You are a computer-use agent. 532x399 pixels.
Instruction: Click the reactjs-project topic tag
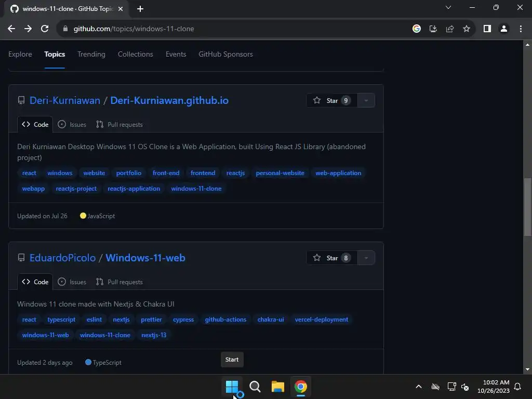point(76,189)
